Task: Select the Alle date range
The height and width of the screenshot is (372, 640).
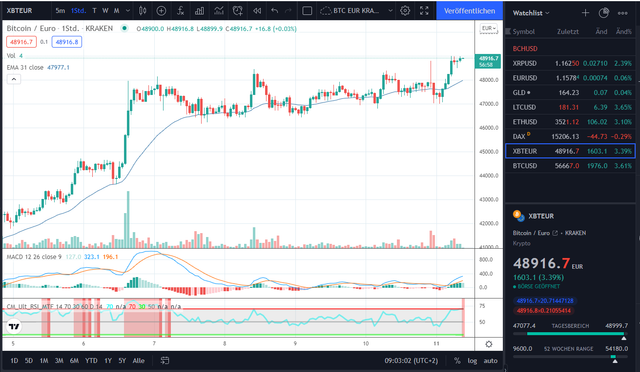Action: click(138, 361)
